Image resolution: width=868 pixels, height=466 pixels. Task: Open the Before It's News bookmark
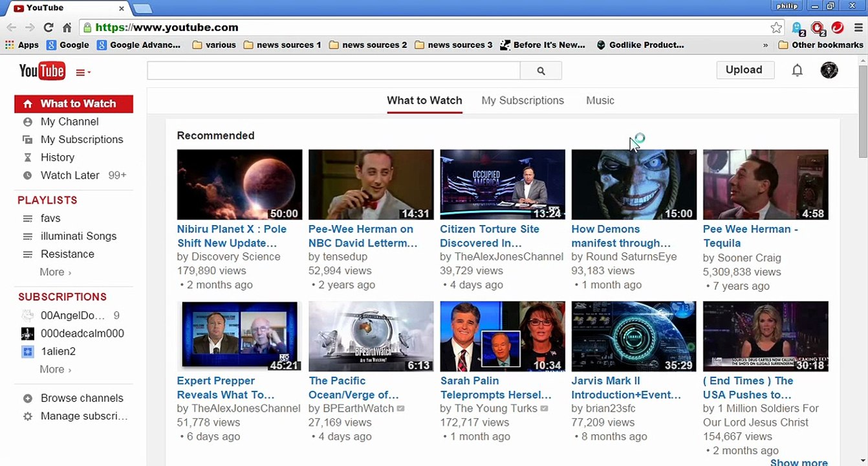[x=543, y=45]
